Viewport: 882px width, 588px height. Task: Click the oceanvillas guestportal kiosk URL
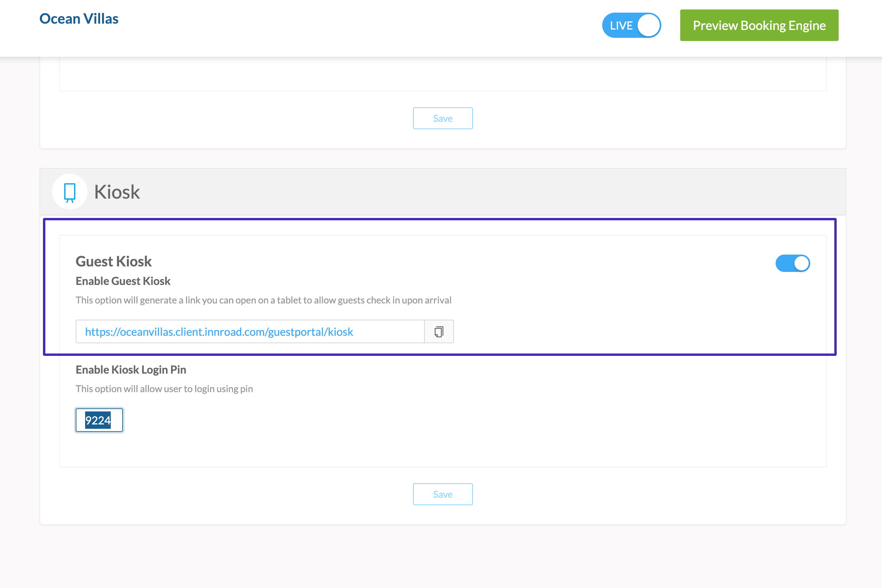[219, 332]
